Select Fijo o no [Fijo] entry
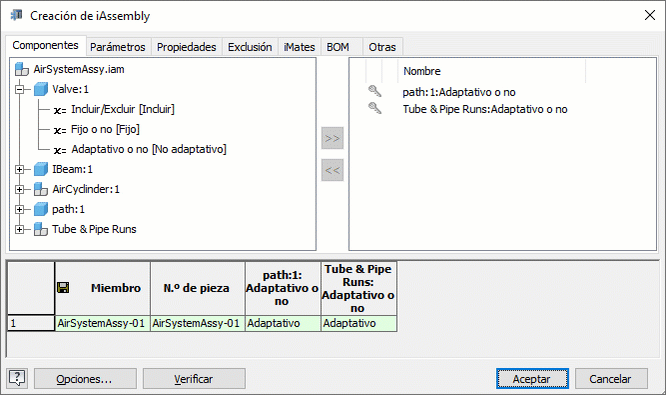666x395 pixels. pyautogui.click(x=105, y=129)
